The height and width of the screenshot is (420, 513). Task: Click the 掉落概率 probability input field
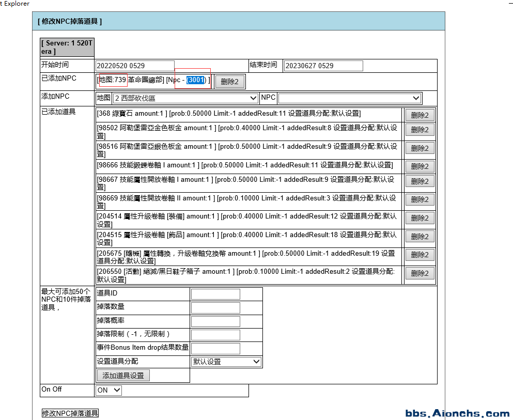pyautogui.click(x=215, y=321)
